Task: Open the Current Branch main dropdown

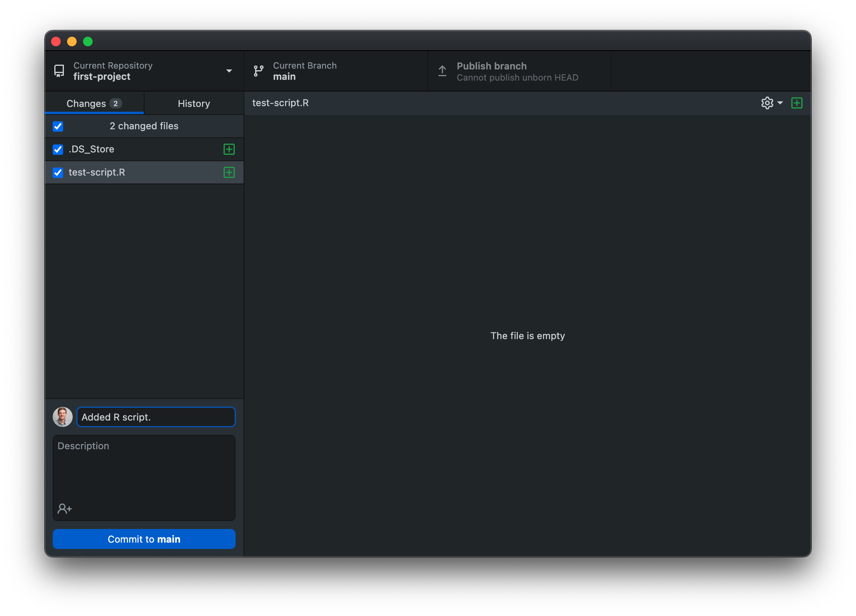Action: [335, 71]
